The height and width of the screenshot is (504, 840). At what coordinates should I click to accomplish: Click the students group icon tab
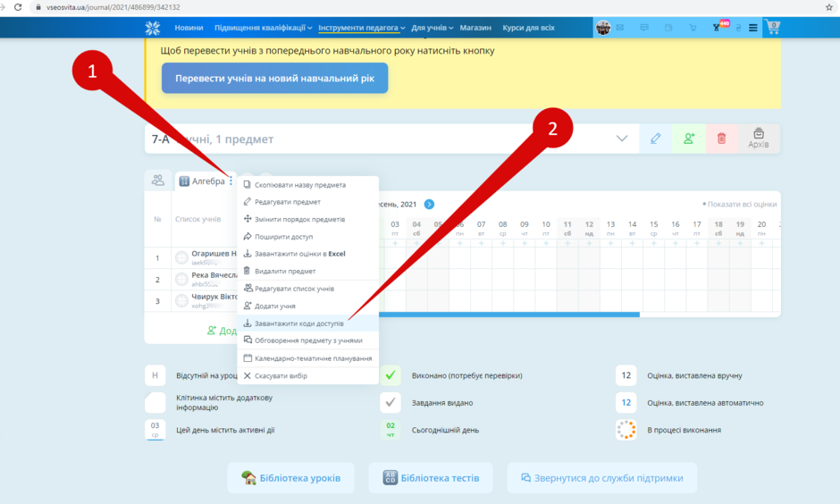tap(158, 181)
